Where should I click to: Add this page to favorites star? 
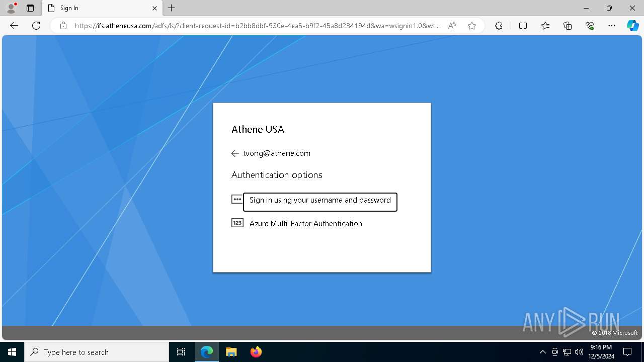pyautogui.click(x=472, y=26)
